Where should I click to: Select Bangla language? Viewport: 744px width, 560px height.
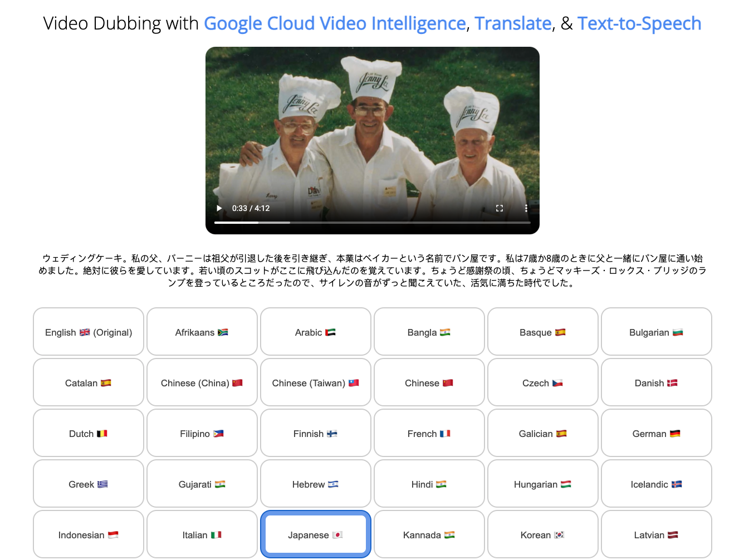(x=429, y=332)
